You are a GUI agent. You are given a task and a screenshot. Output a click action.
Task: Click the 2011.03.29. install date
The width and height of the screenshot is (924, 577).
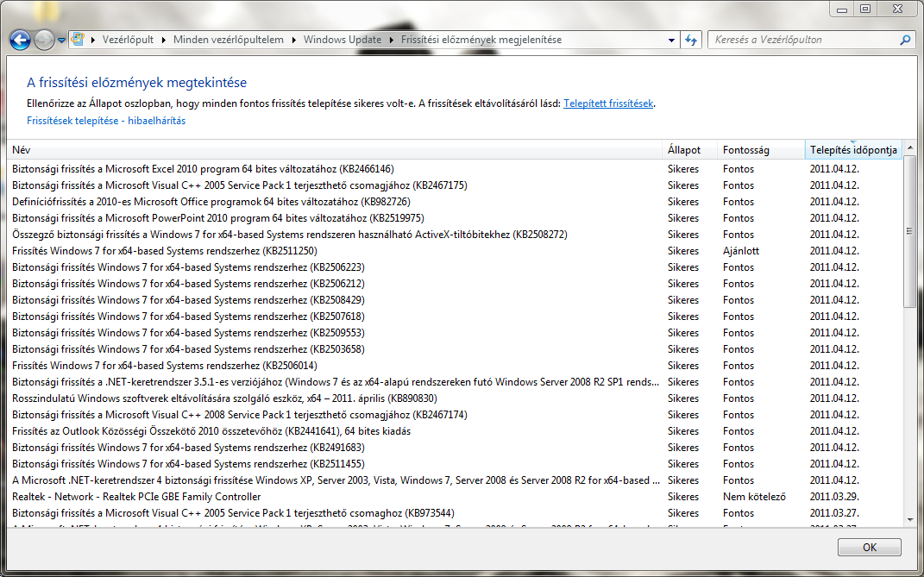coord(834,498)
